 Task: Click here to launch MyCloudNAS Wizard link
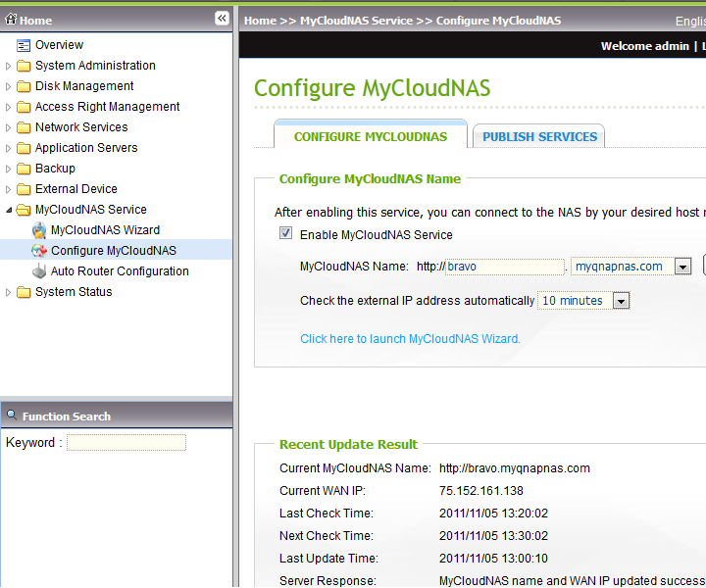click(x=410, y=339)
